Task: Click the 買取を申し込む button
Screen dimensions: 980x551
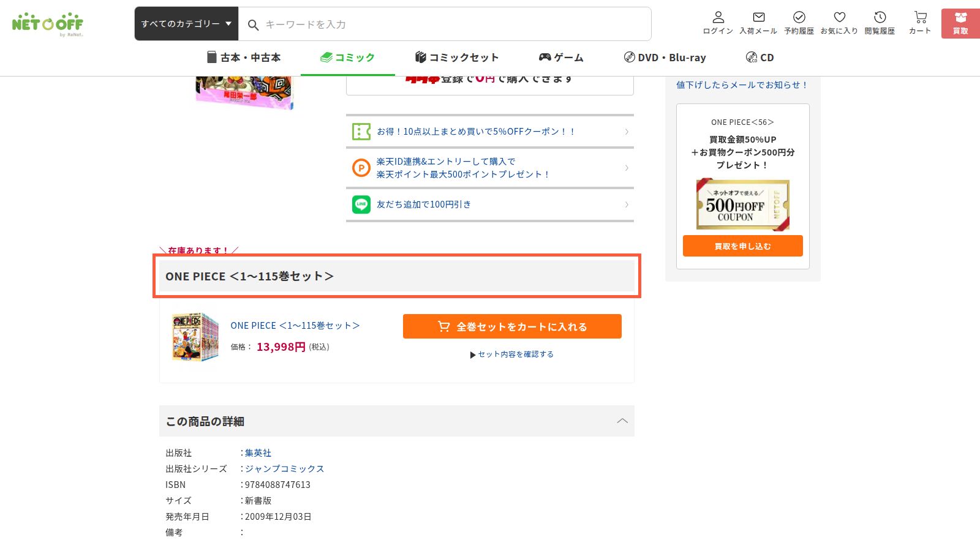Action: coord(743,246)
